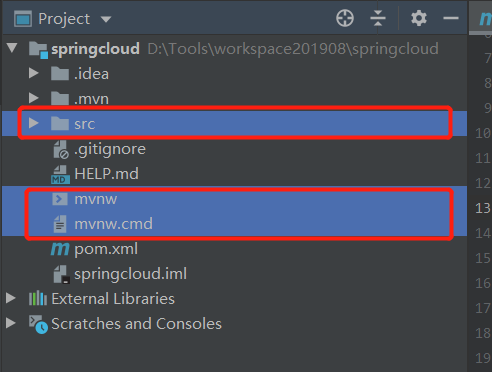Select the .gitignore file
This screenshot has width=492, height=372.
pos(110,149)
